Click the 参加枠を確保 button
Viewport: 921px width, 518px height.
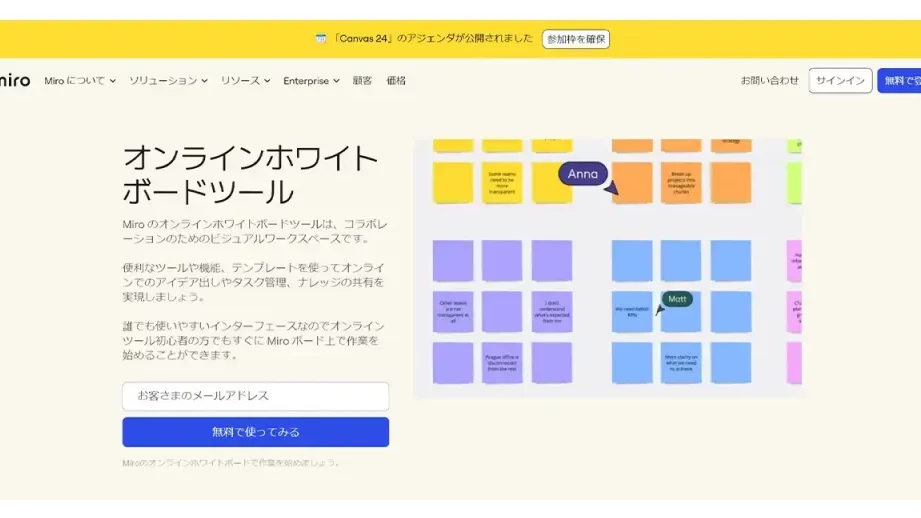(576, 39)
